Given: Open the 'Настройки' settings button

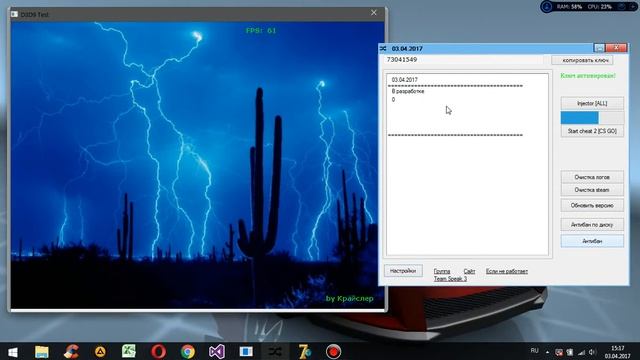Looking at the screenshot, I should point(403,271).
